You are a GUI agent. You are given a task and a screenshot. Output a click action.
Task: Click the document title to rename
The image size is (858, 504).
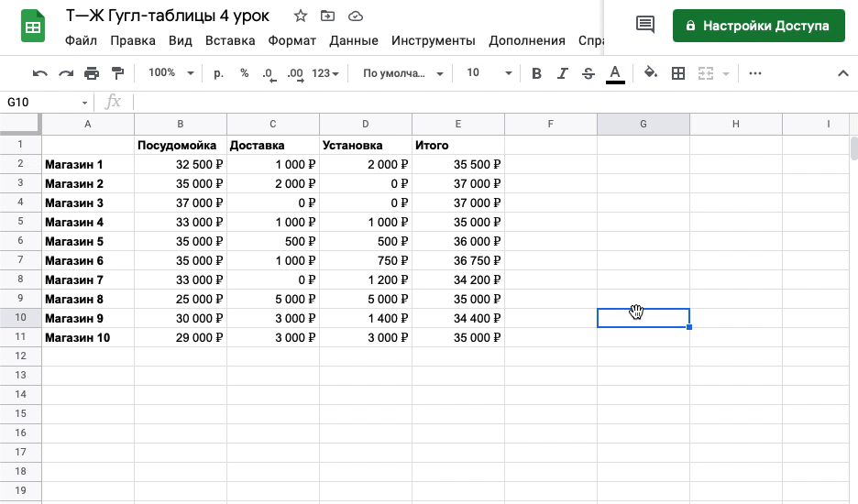point(168,16)
